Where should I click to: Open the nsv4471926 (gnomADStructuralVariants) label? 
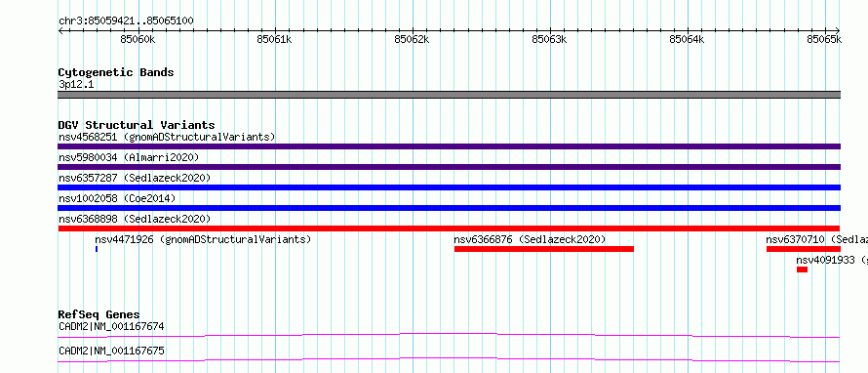pyautogui.click(x=203, y=239)
